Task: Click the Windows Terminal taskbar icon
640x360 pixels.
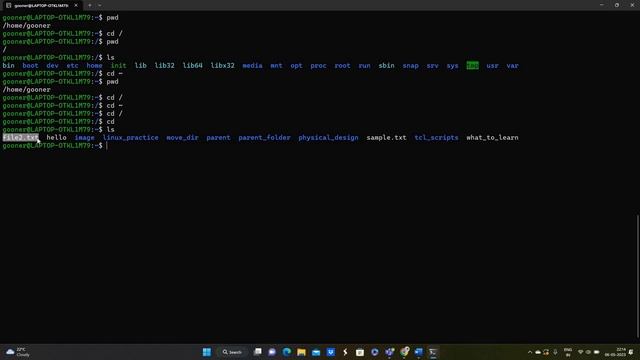Action: [433, 352]
